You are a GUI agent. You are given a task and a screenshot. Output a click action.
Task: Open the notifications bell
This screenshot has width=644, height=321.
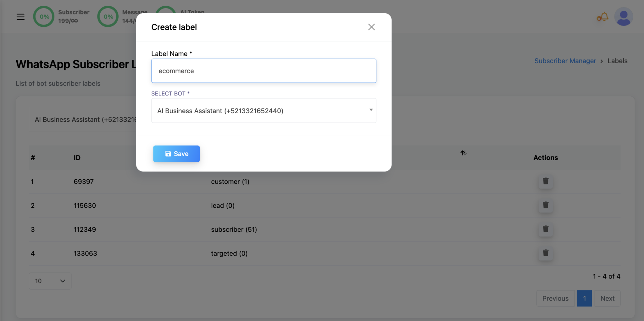[603, 17]
